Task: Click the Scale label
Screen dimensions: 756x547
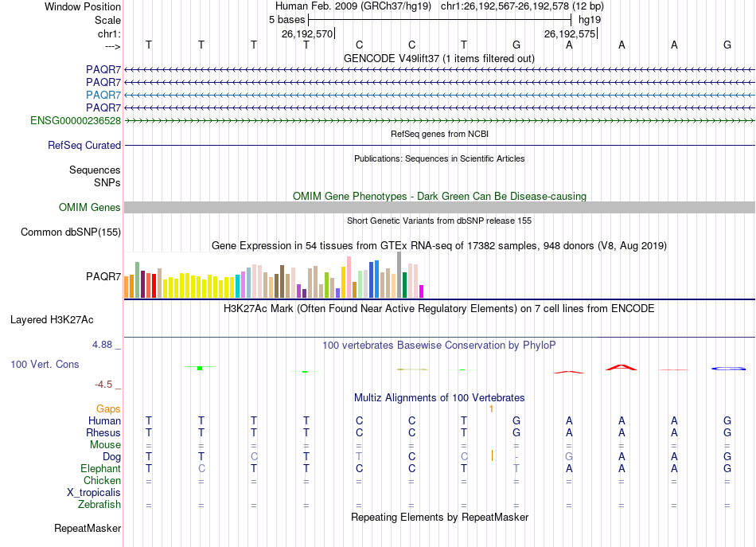Action: (107, 20)
